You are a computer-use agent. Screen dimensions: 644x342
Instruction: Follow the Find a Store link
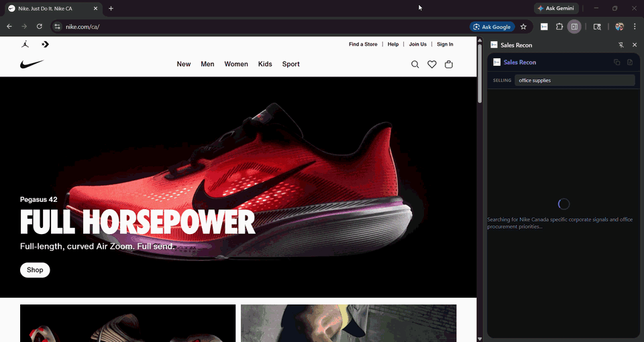[x=363, y=44]
